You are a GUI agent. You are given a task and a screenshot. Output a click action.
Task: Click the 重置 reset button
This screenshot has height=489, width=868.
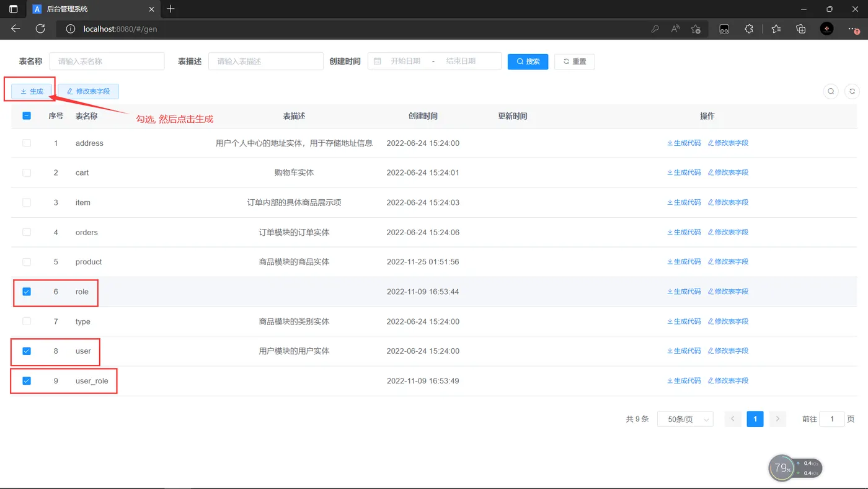574,61
